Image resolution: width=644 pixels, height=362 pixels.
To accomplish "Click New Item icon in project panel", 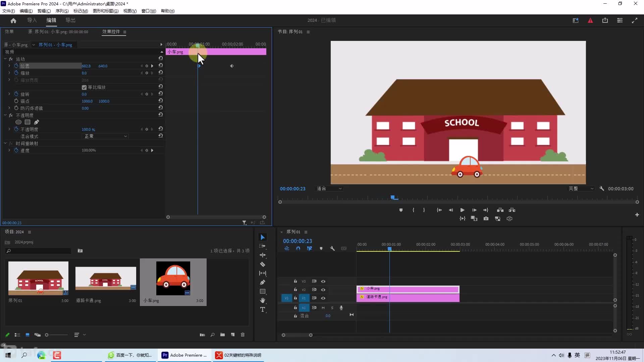I will coord(232,335).
